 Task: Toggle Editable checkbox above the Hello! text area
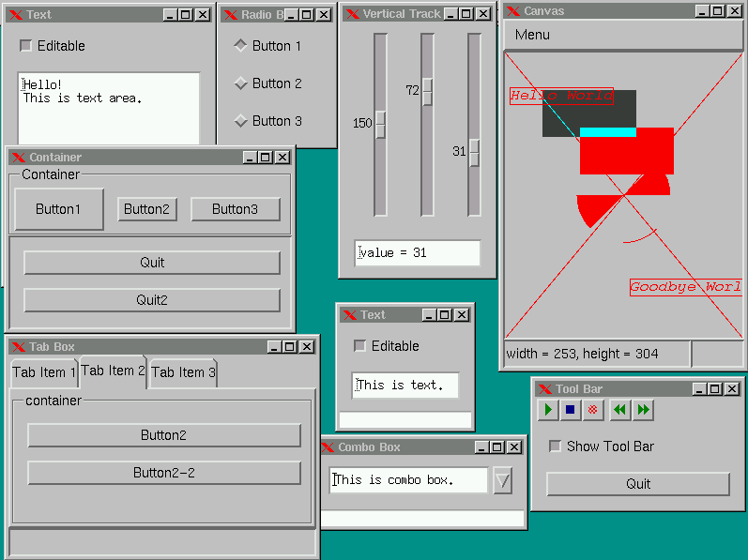click(x=26, y=46)
